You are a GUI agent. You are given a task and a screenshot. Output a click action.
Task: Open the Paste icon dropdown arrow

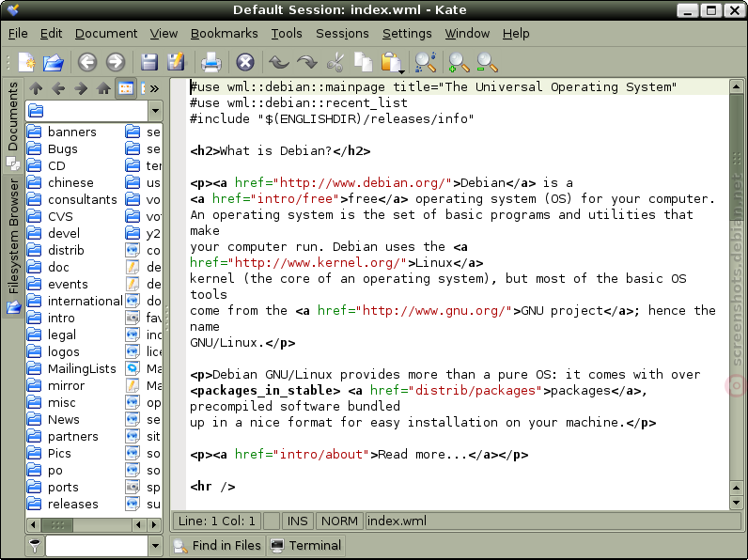(x=401, y=72)
